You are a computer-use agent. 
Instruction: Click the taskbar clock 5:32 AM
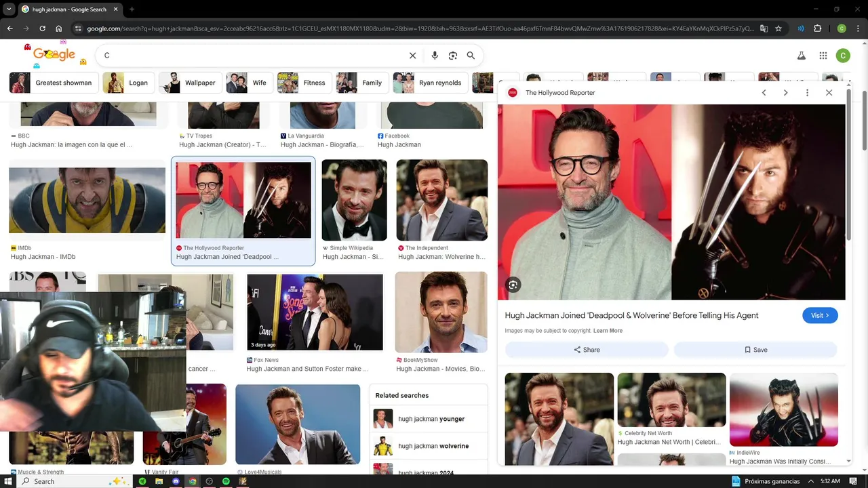(x=830, y=481)
